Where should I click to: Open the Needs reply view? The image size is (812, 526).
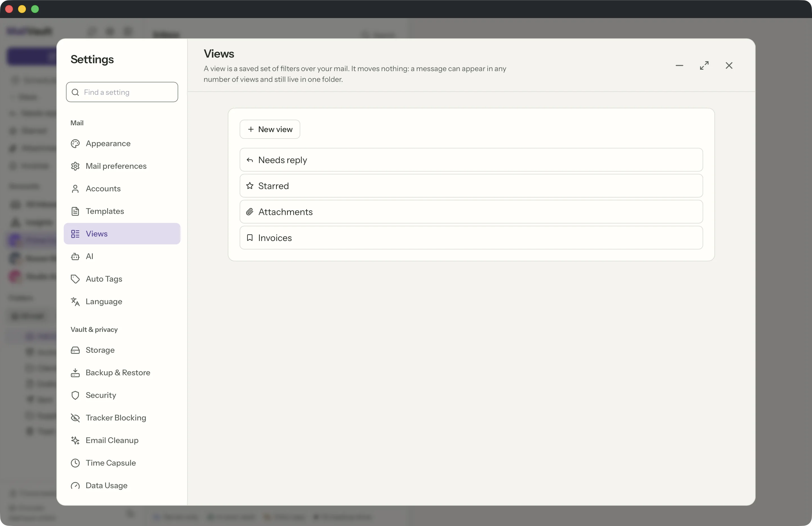[x=471, y=160]
